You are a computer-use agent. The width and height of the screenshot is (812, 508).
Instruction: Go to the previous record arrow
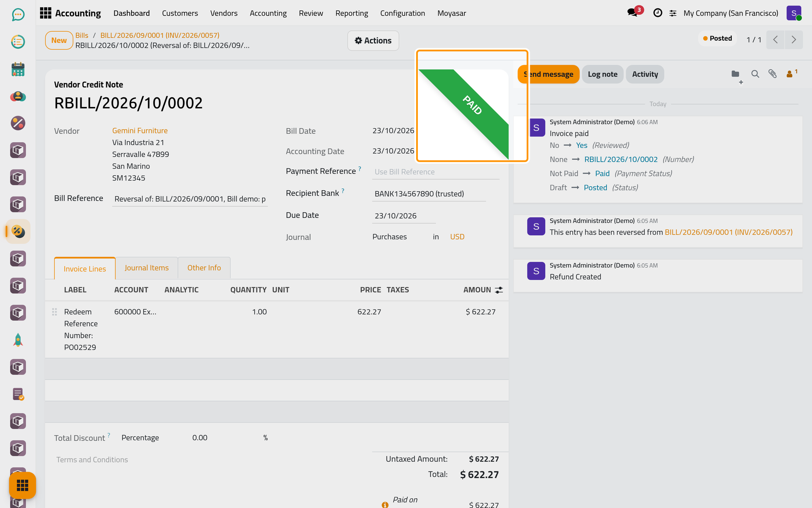pyautogui.click(x=776, y=40)
